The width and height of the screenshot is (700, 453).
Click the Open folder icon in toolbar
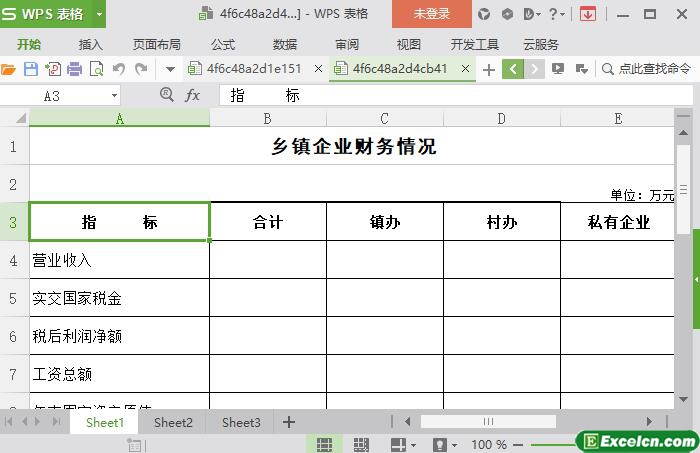click(8, 69)
